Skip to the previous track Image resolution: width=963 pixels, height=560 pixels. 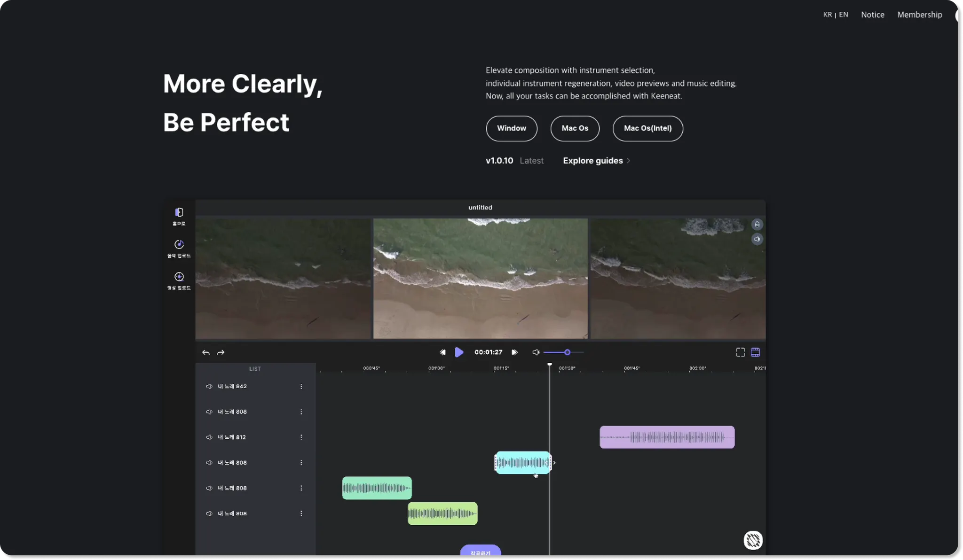click(x=442, y=352)
